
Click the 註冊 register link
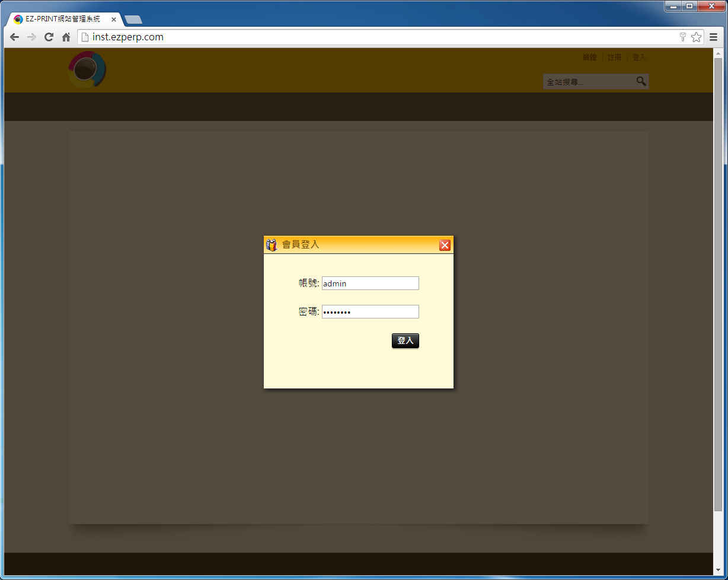[614, 58]
